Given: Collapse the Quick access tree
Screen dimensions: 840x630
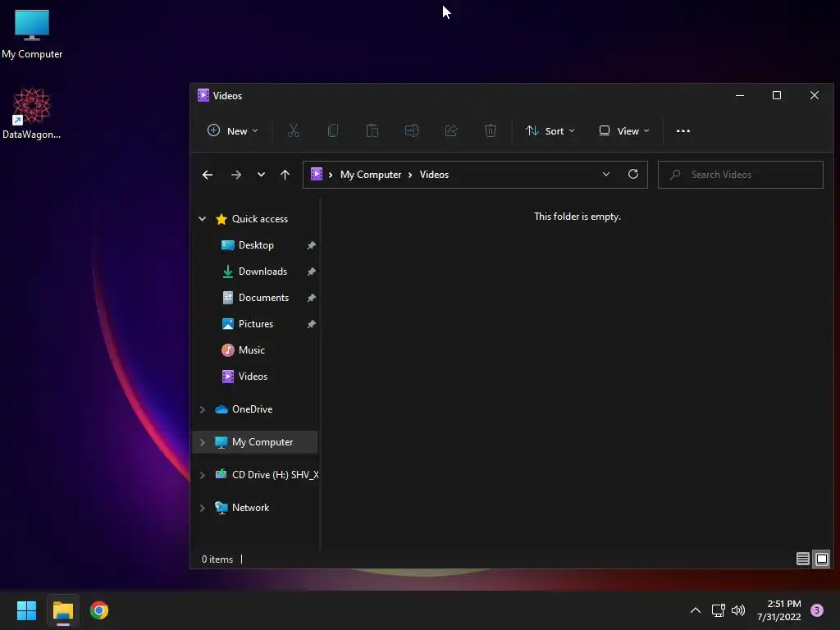Looking at the screenshot, I should (203, 218).
